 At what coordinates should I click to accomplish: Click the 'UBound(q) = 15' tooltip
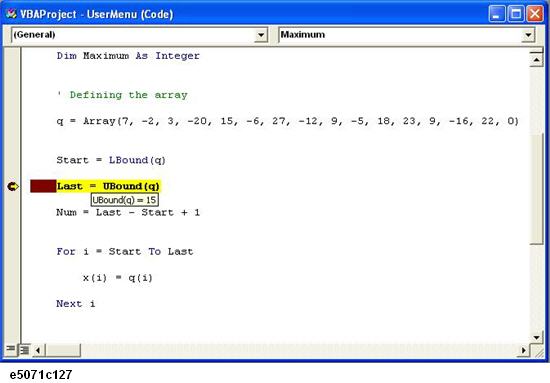(125, 200)
